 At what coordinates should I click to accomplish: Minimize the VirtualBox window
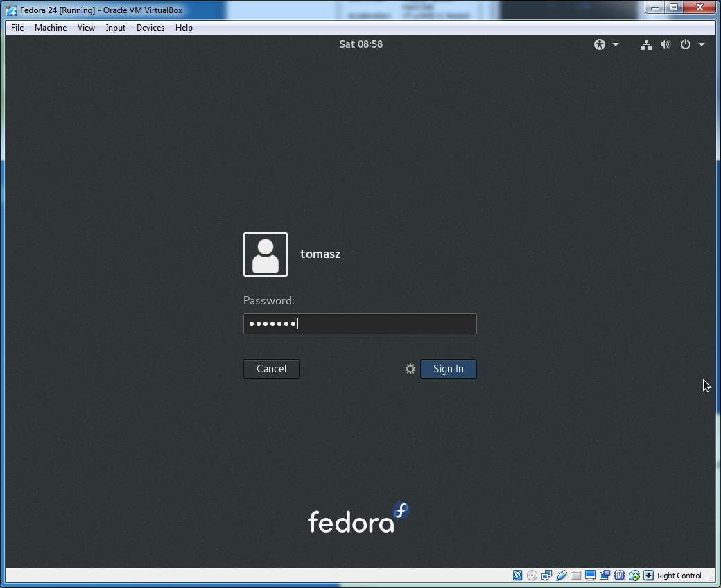tap(654, 8)
